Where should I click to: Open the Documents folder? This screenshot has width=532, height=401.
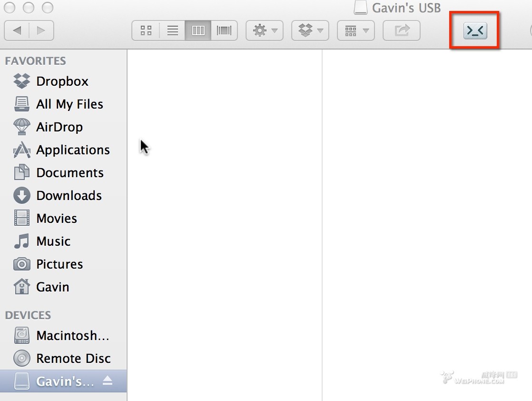63,172
